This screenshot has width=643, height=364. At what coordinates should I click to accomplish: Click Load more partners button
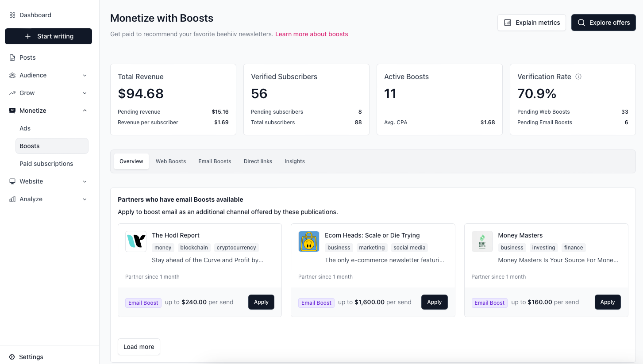(x=139, y=347)
